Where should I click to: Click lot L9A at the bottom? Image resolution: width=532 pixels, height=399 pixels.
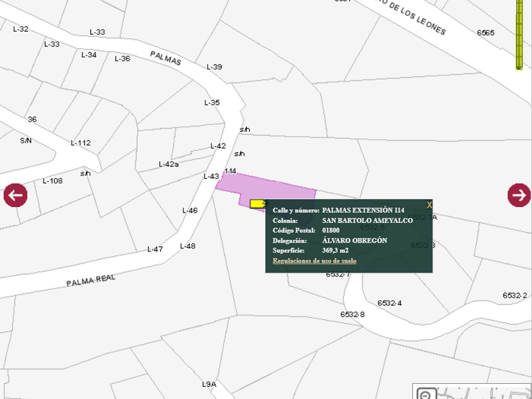point(209,384)
